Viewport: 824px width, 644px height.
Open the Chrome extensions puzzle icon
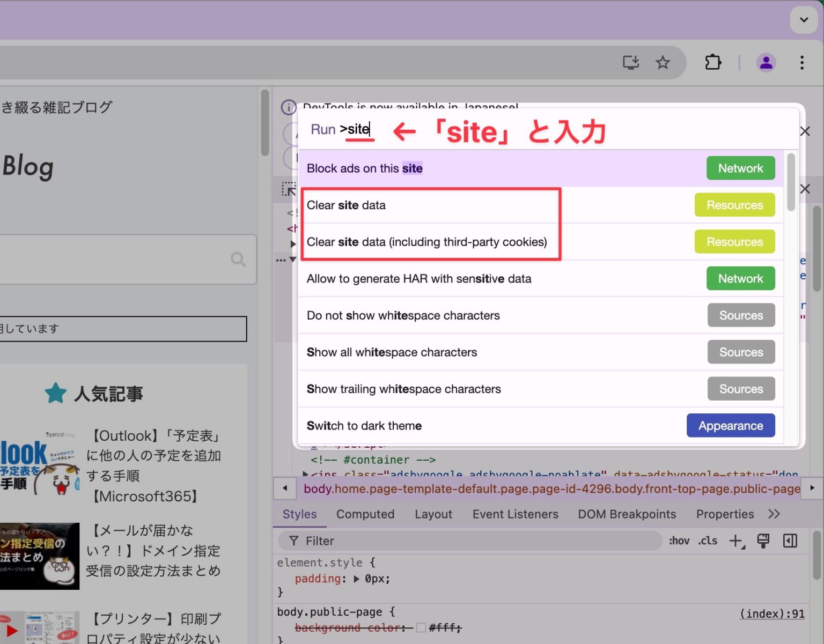713,62
